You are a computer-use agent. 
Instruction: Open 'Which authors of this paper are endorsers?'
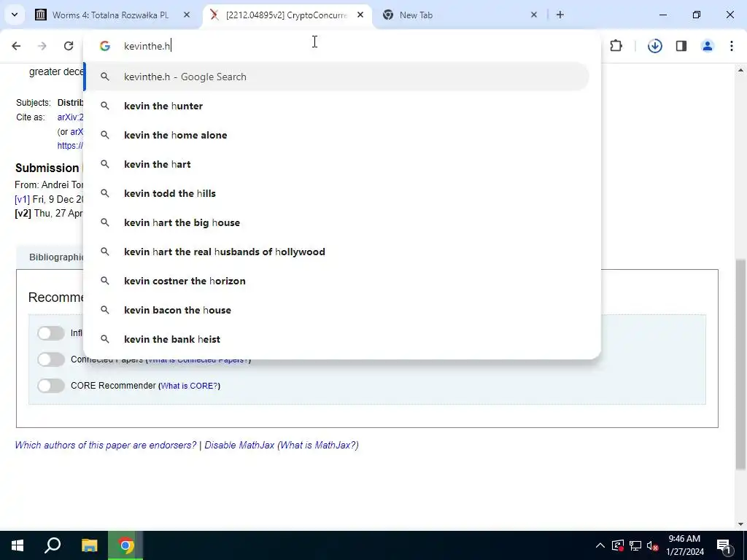(x=105, y=445)
